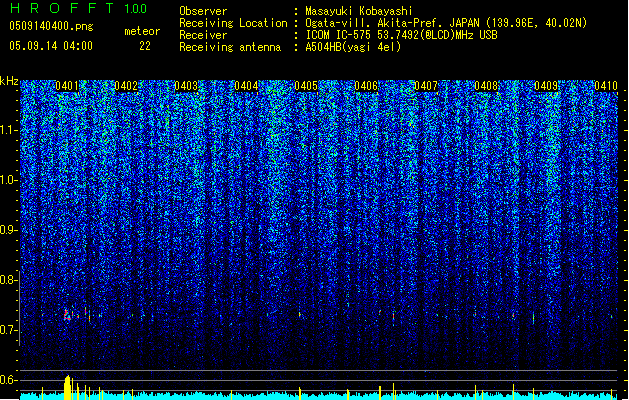This screenshot has width=629, height=400.
Task: Click the 0410 time marker
Action: [x=606, y=86]
